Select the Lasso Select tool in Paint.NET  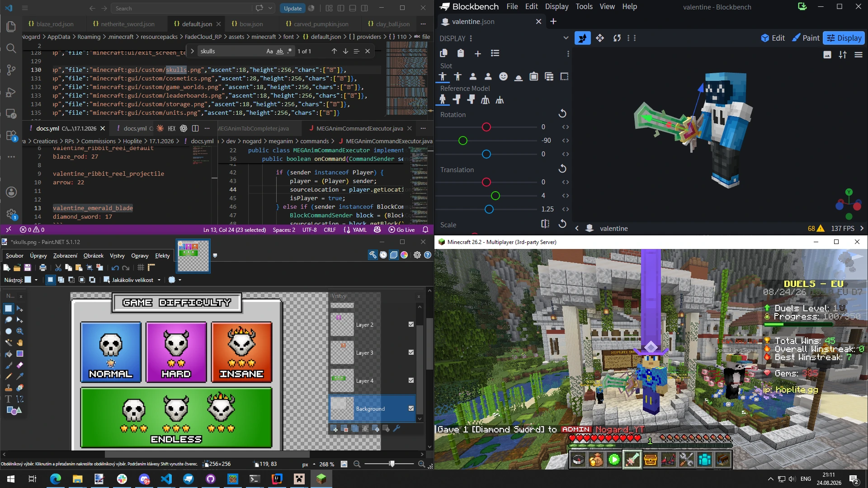[x=8, y=320]
